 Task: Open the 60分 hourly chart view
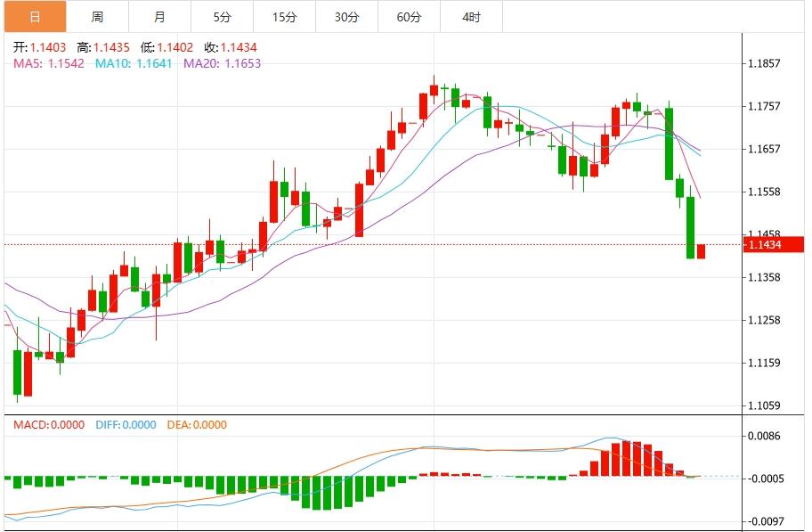click(x=409, y=16)
